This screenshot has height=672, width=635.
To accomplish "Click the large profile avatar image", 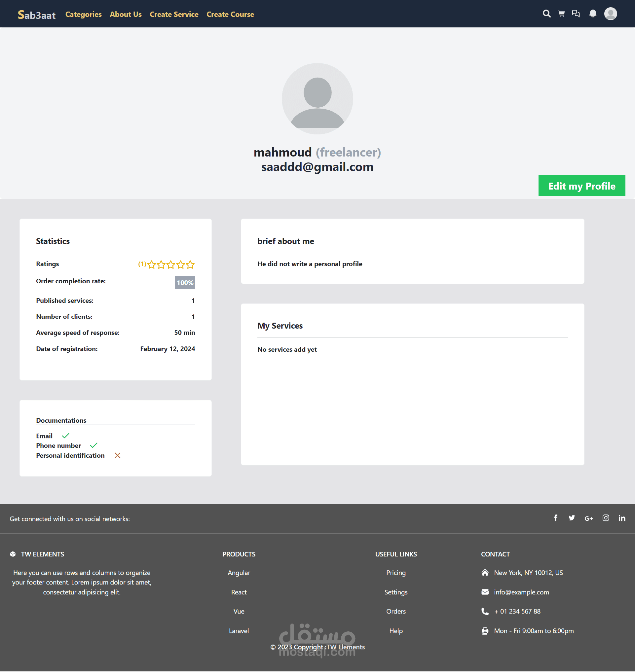I will [317, 98].
